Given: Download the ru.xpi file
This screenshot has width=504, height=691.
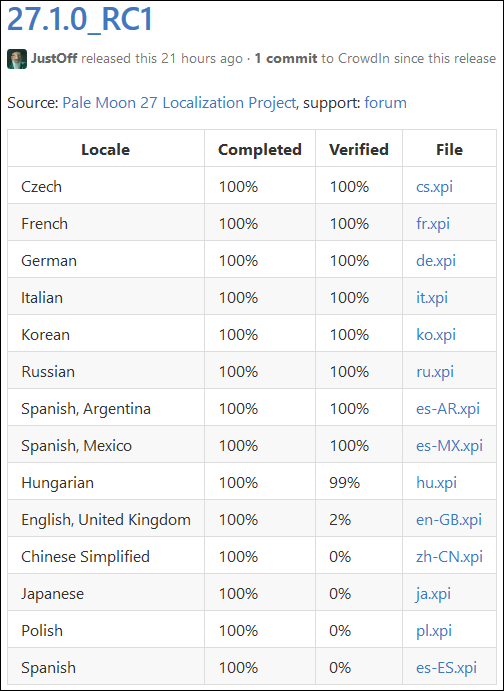Looking at the screenshot, I should point(435,372).
